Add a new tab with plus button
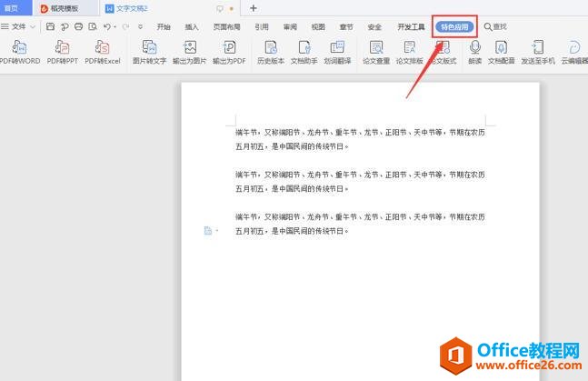 point(254,8)
